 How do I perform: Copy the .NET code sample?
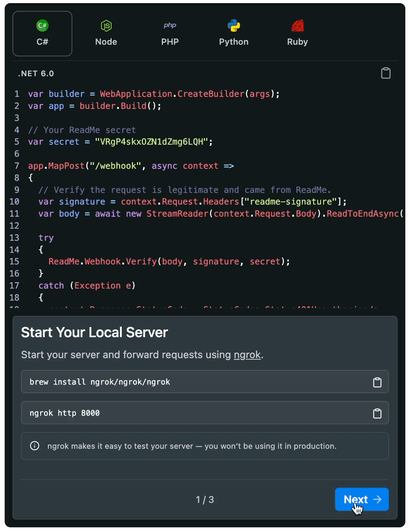[386, 73]
